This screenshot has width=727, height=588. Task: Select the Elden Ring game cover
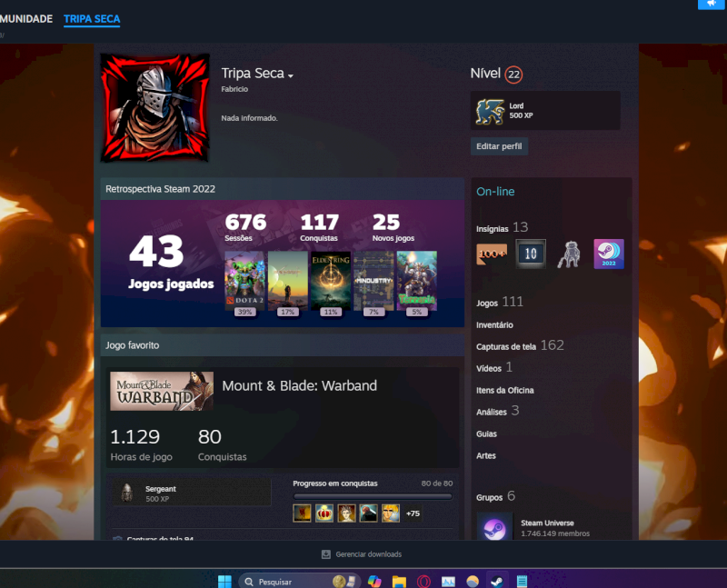click(331, 281)
